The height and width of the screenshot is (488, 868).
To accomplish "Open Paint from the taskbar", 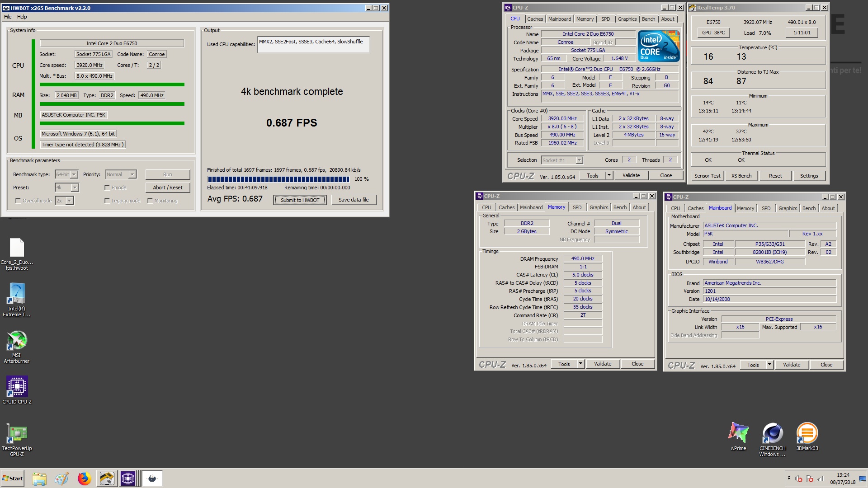I will point(62,479).
